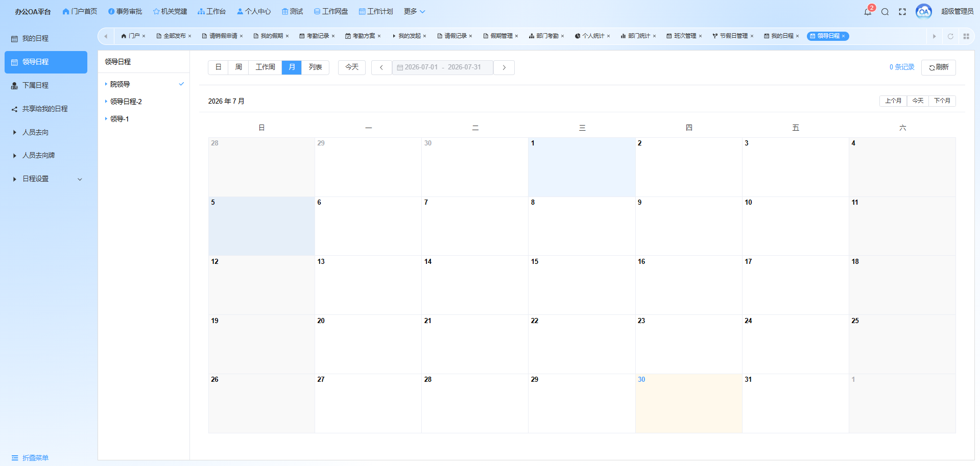Go to previous date range arrow
This screenshot has height=466, width=980.
click(381, 67)
